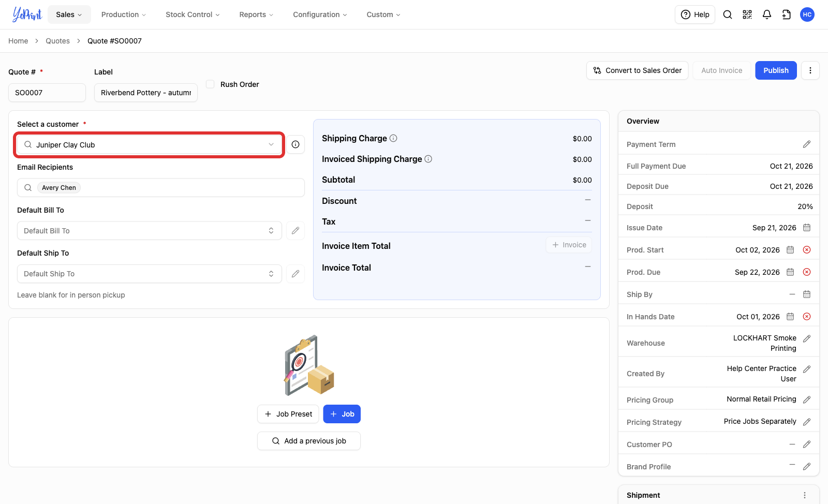The image size is (828, 504).
Task: Edit the Pricing Group pencil icon
Action: tap(807, 399)
